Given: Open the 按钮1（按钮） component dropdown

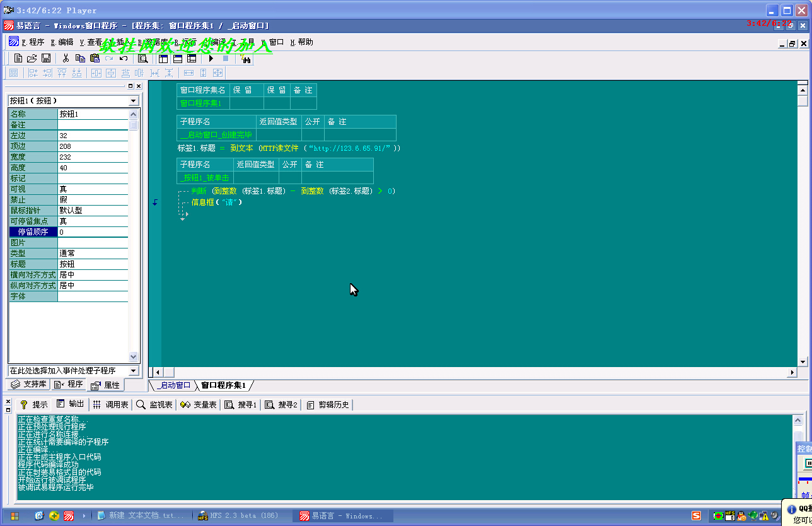Looking at the screenshot, I should (x=133, y=101).
